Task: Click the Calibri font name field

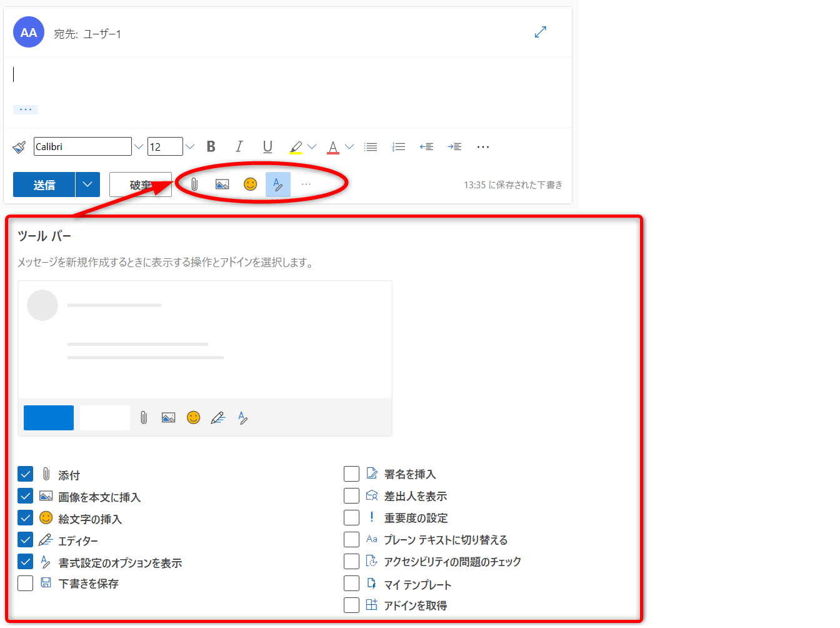Action: pos(82,147)
